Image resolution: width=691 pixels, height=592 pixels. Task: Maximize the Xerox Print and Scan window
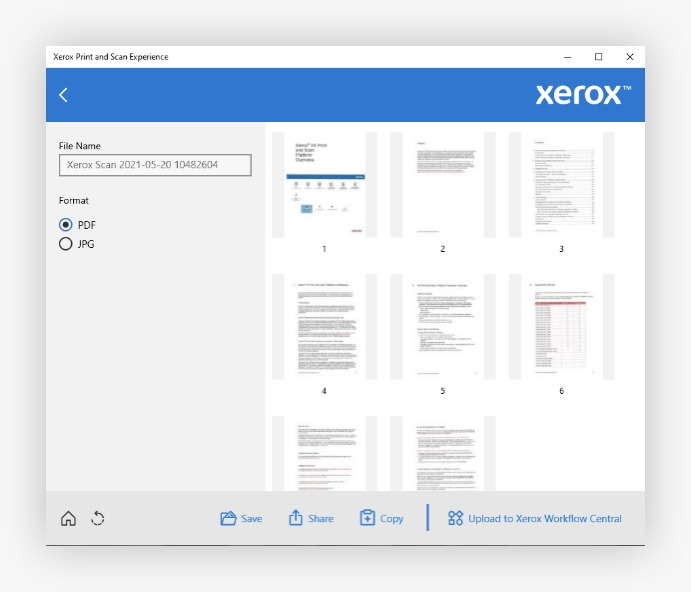coord(598,57)
